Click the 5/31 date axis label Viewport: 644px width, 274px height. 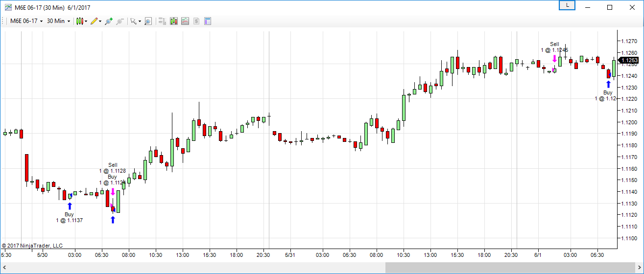290,255
